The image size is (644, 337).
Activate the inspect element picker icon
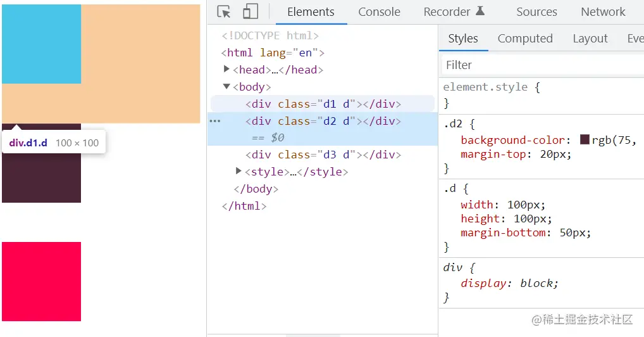point(224,11)
